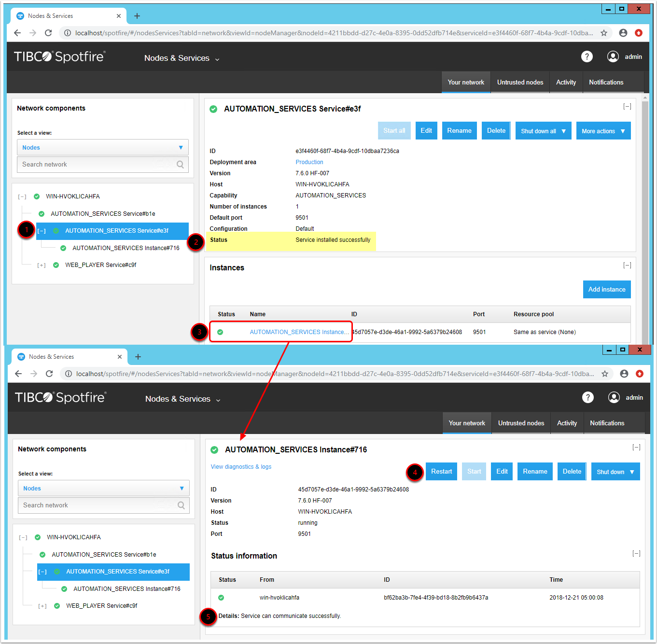Click the admin user avatar in the top window

pyautogui.click(x=613, y=56)
